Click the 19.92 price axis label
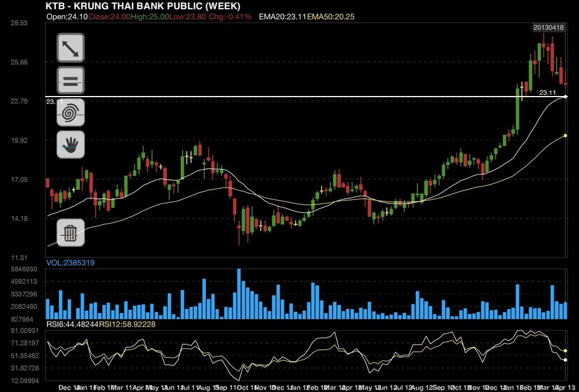This screenshot has height=392, width=579. point(19,140)
